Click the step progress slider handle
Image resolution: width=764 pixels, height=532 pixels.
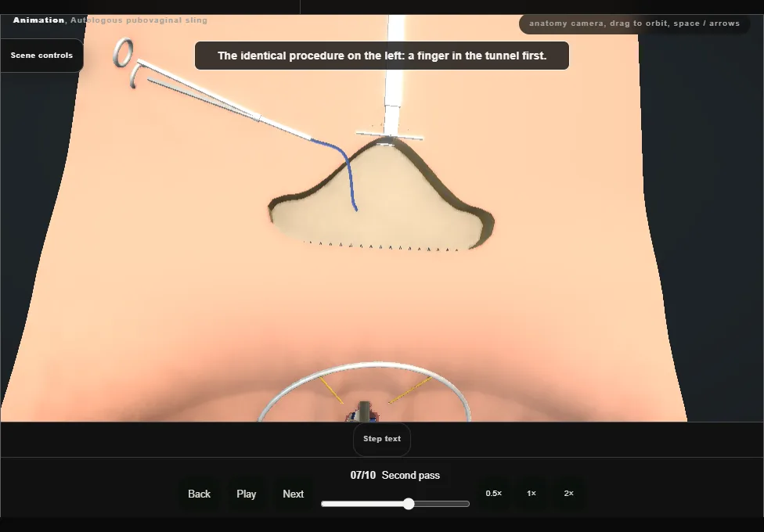tap(409, 504)
